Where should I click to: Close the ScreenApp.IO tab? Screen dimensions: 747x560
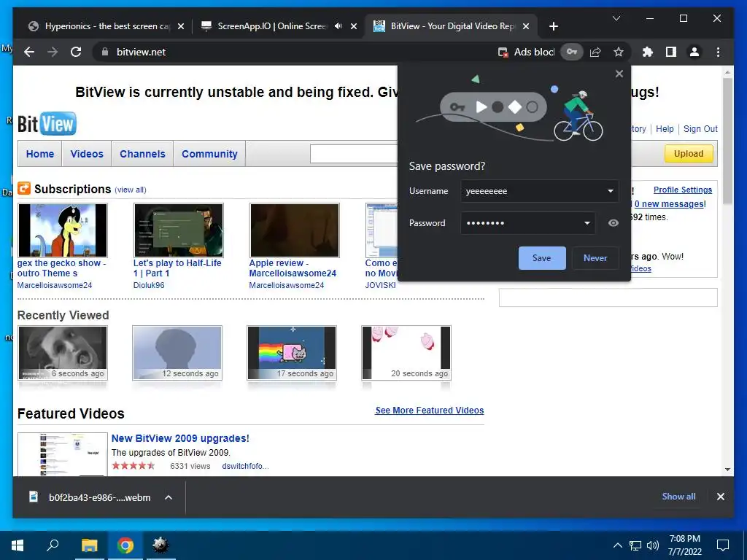[354, 26]
